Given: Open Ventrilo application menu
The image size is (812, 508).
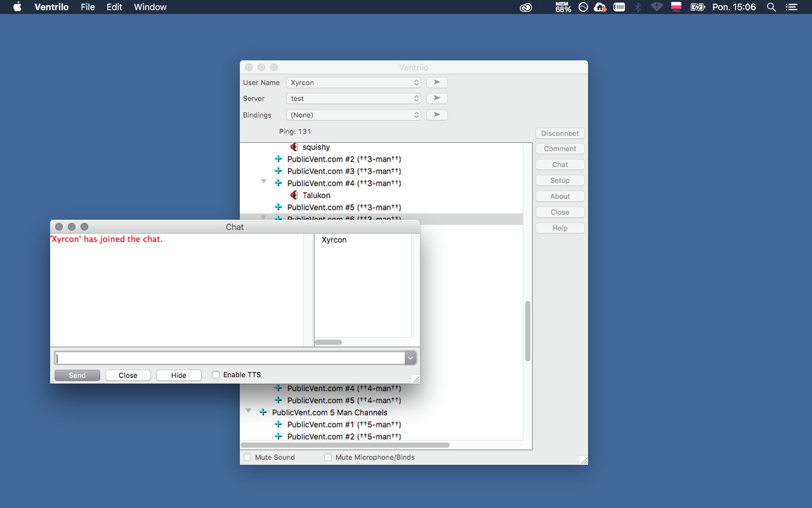Looking at the screenshot, I should pos(51,7).
